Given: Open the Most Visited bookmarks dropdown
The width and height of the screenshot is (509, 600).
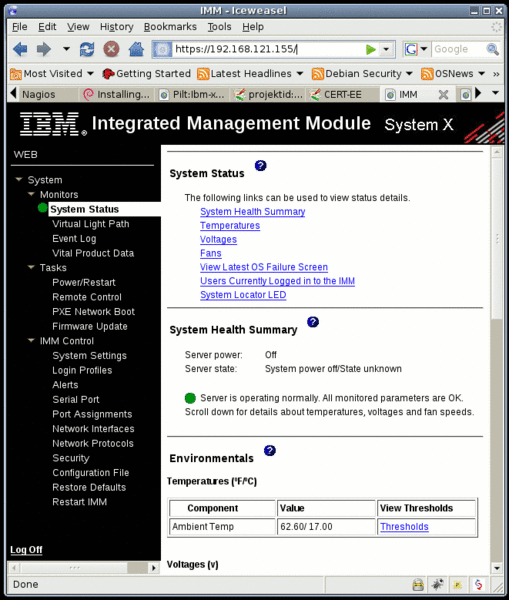Looking at the screenshot, I should (90, 73).
